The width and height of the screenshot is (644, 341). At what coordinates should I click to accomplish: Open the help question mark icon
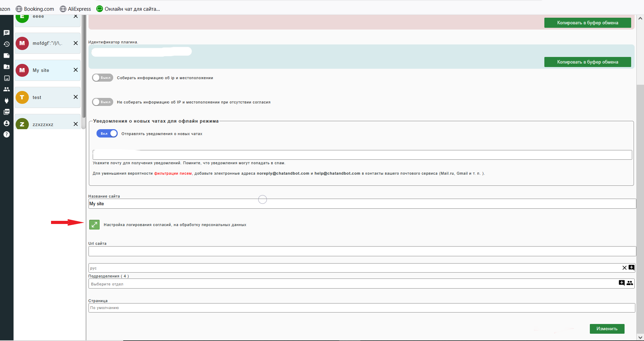(x=7, y=134)
